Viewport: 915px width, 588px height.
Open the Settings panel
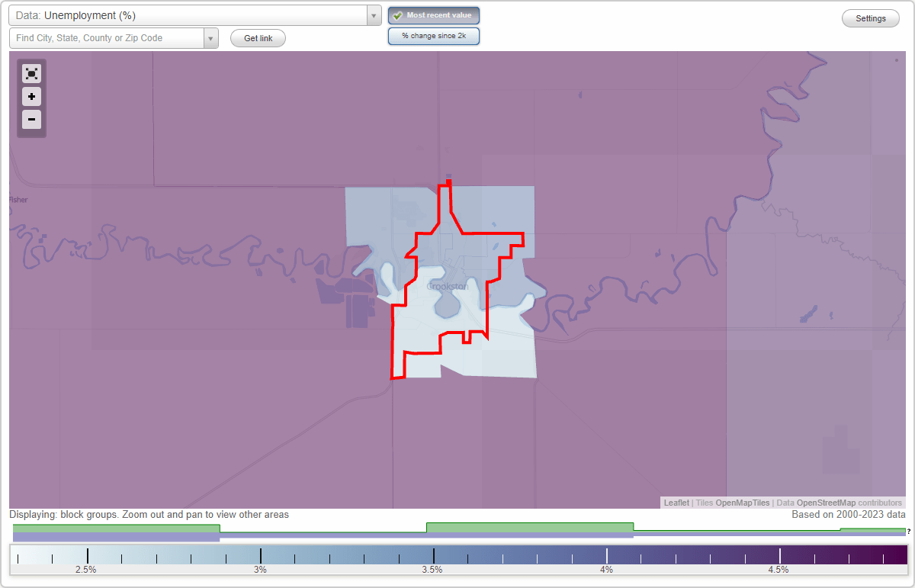point(870,18)
